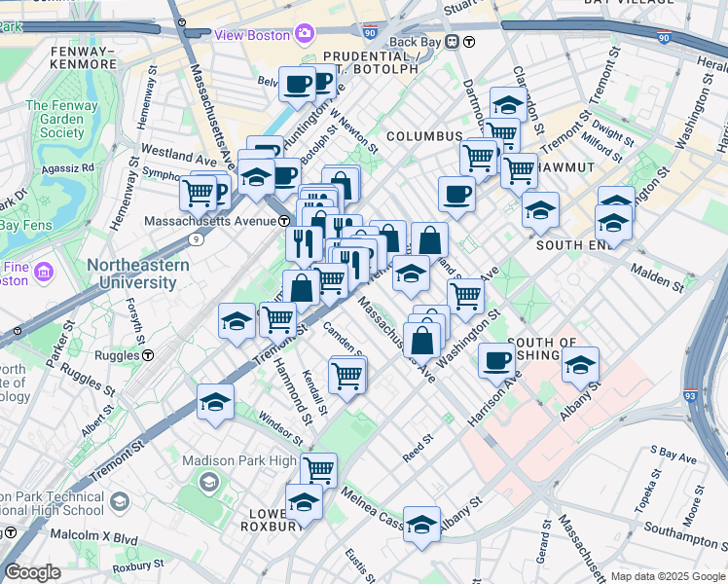This screenshot has height=584, width=728.
Task: Click graduation cap pin below Shawmut label
Action: (x=540, y=213)
